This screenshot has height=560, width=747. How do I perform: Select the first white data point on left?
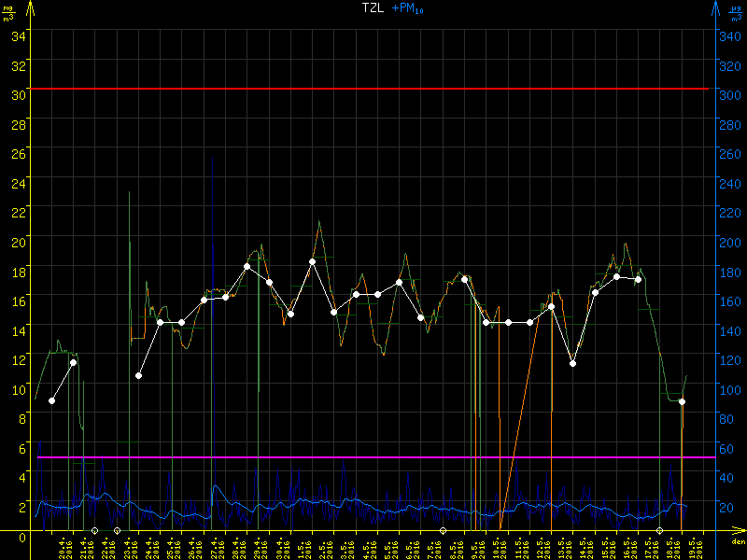click(51, 400)
